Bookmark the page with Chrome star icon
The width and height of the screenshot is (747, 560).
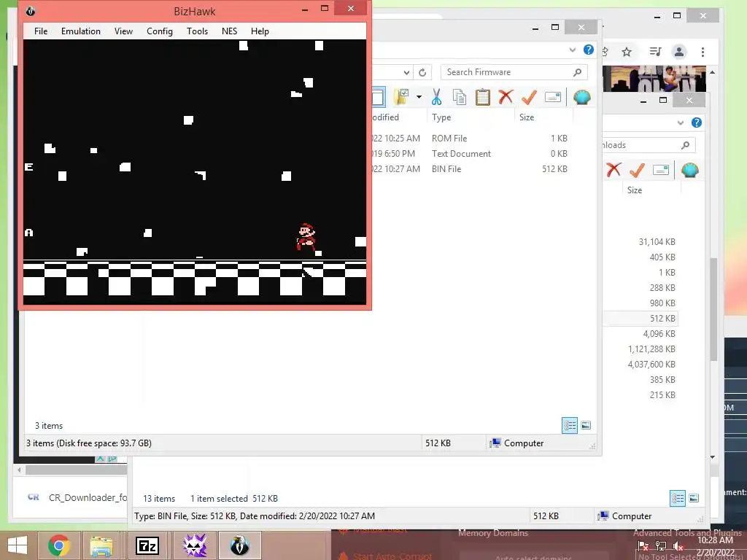tap(627, 52)
